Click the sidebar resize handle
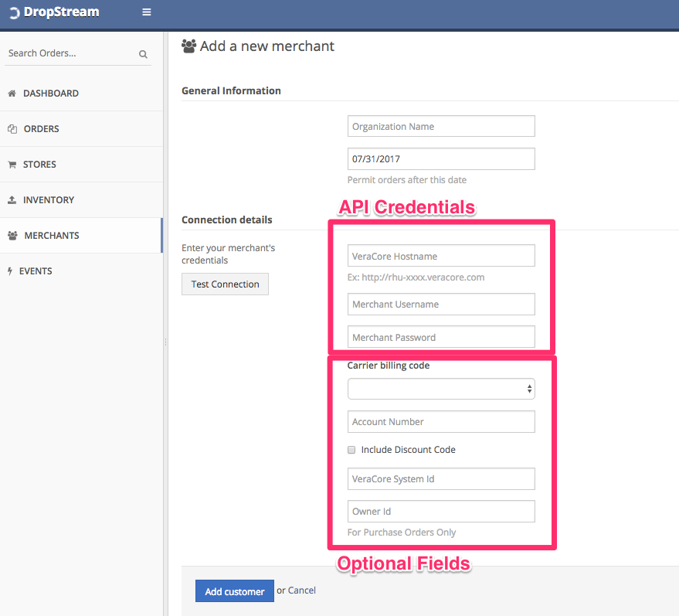 click(165, 342)
